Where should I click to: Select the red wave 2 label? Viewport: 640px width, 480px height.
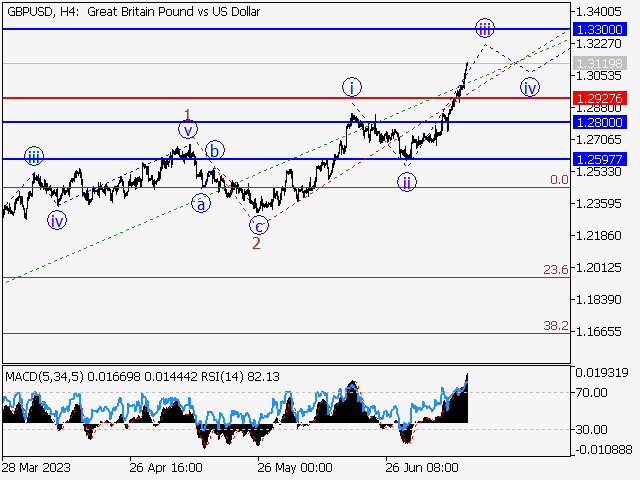point(256,243)
